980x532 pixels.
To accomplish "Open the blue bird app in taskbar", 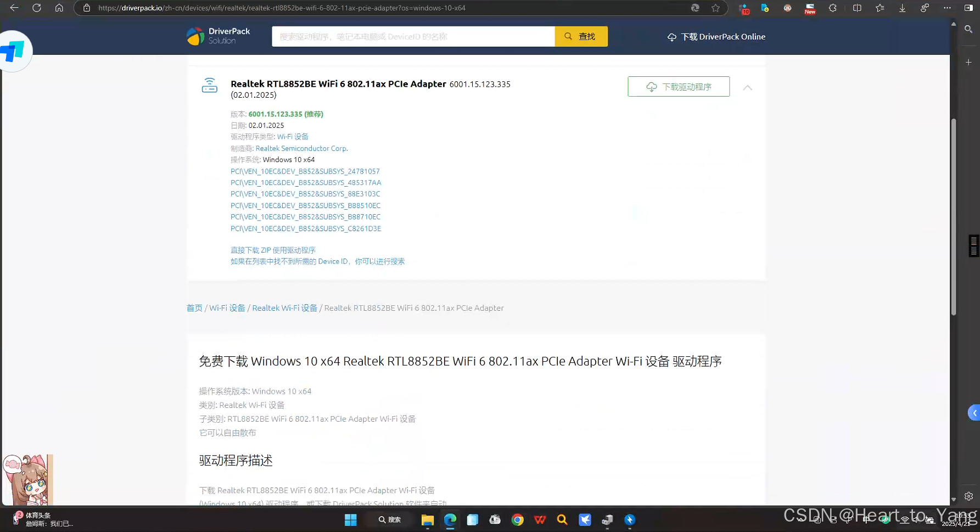I will coord(585,519).
